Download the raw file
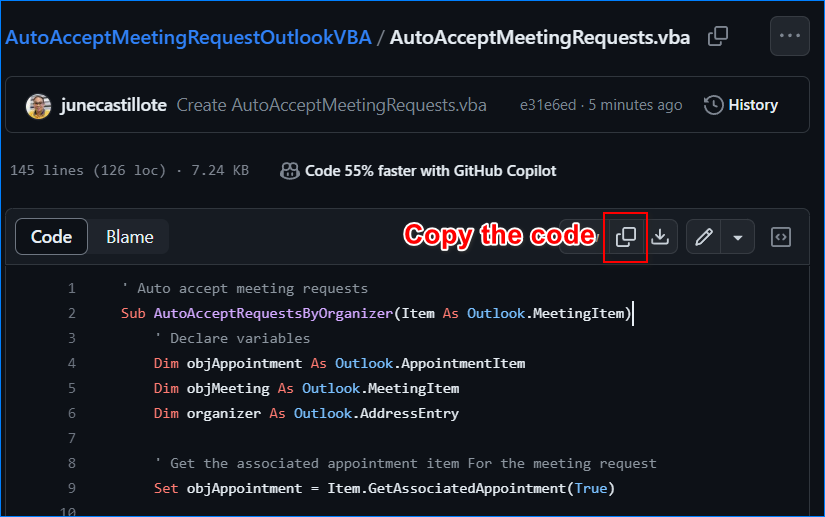 [x=660, y=237]
